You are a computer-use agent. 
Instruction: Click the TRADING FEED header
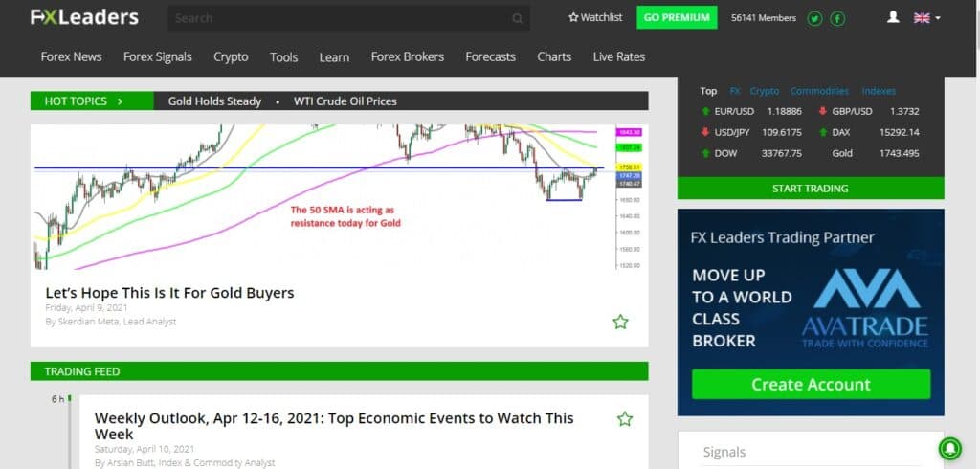coord(340,371)
